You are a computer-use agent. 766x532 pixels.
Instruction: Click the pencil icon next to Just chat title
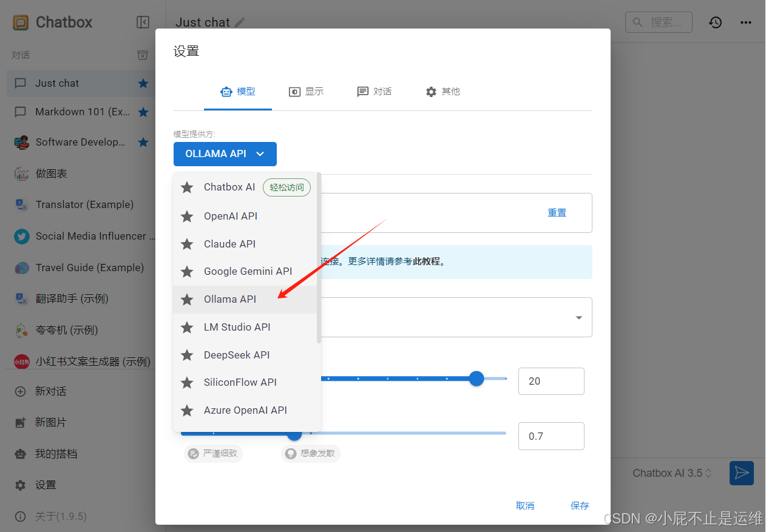pyautogui.click(x=240, y=22)
